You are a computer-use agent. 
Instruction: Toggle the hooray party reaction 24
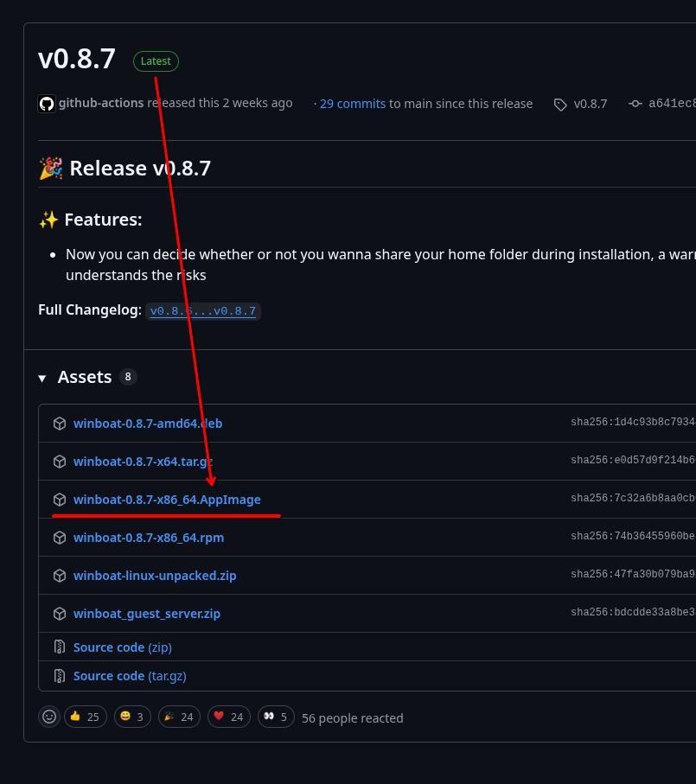click(179, 717)
